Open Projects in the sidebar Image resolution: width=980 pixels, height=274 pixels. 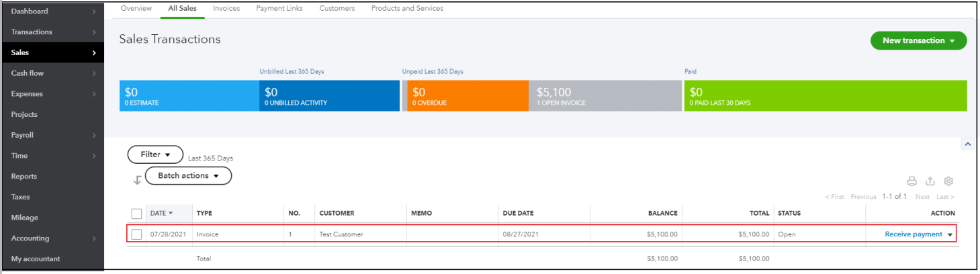[24, 115]
